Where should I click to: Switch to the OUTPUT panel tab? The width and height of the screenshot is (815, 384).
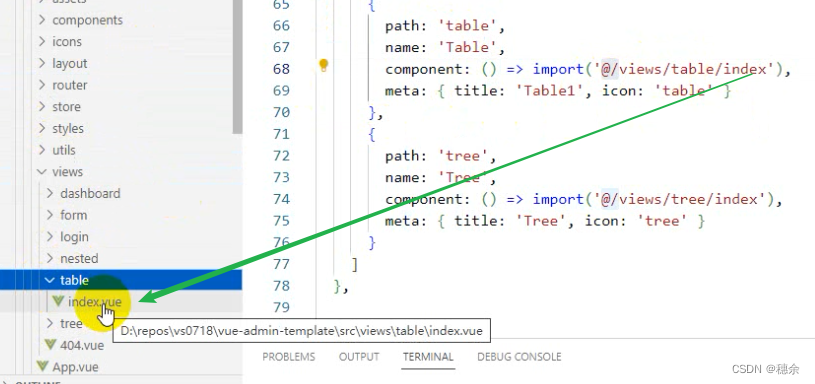(359, 357)
